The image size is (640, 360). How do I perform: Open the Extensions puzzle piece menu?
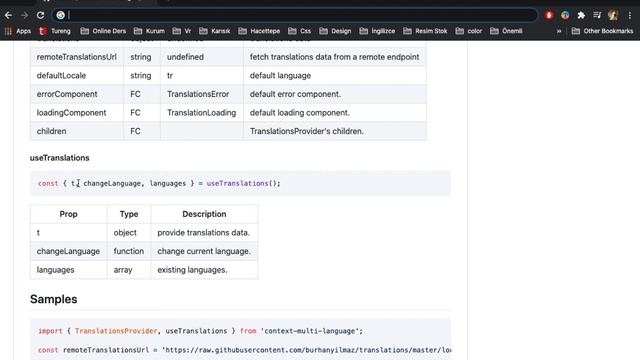point(581,15)
